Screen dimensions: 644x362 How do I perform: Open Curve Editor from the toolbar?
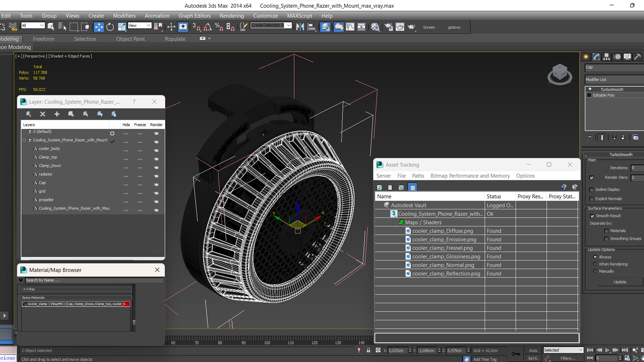coord(350,27)
